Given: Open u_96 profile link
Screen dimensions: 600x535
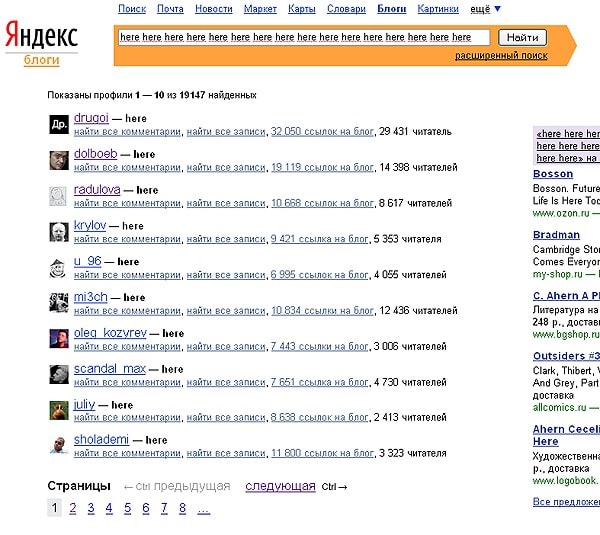Looking at the screenshot, I should coord(87,261).
